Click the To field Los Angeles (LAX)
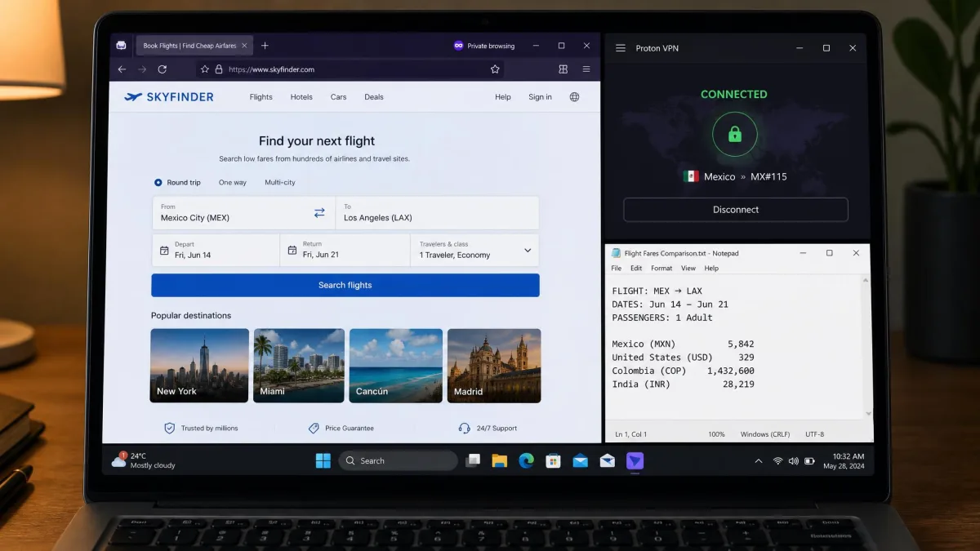 pyautogui.click(x=438, y=212)
